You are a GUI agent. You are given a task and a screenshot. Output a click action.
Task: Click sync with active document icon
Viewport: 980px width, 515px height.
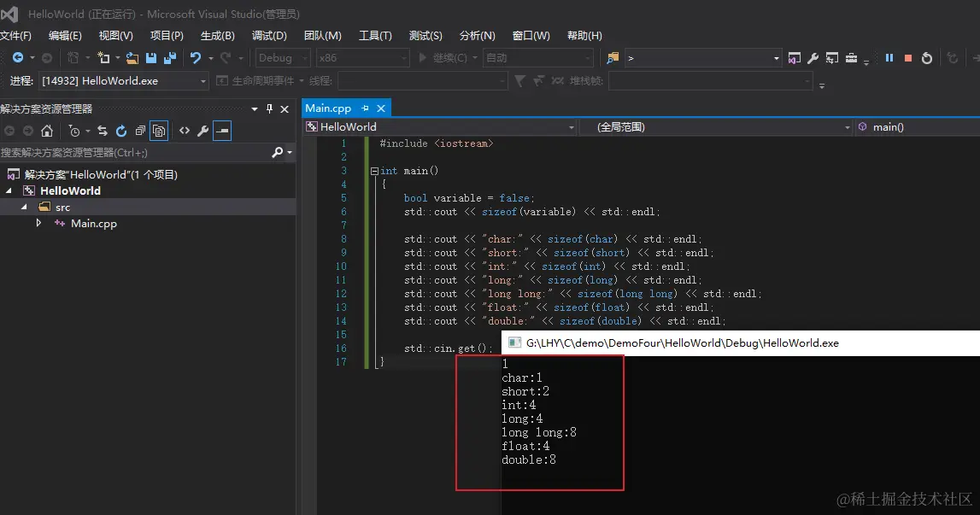[103, 131]
